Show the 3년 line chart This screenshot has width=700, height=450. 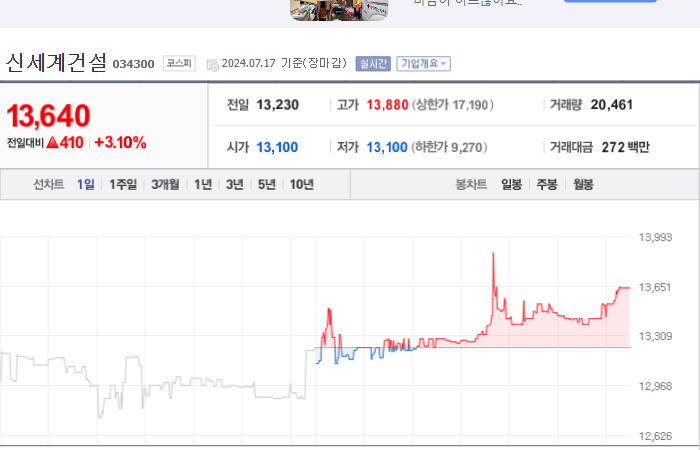[x=235, y=184]
